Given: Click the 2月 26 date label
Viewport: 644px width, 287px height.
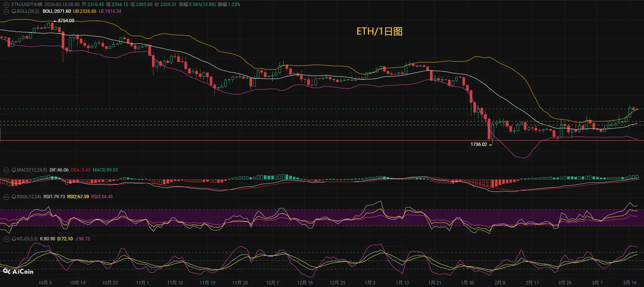Looking at the screenshot, I should (565, 283).
